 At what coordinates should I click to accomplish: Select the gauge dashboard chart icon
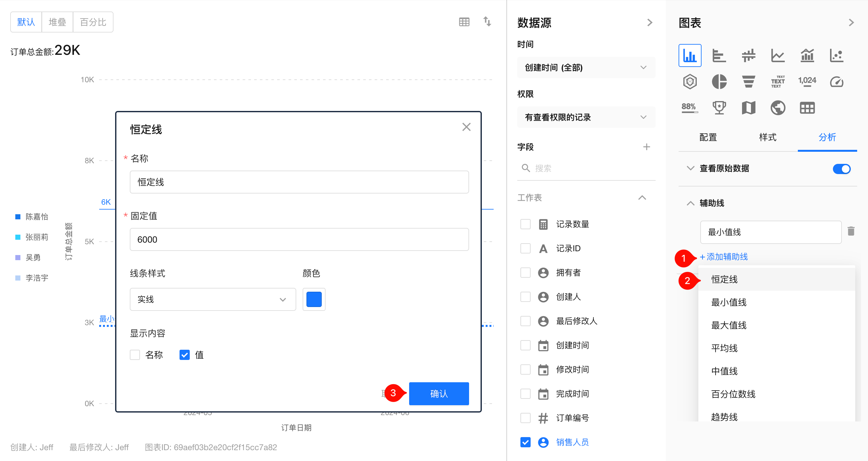[x=836, y=82]
